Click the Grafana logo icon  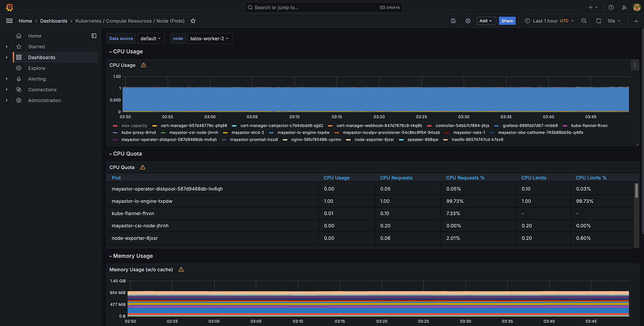pyautogui.click(x=9, y=7)
